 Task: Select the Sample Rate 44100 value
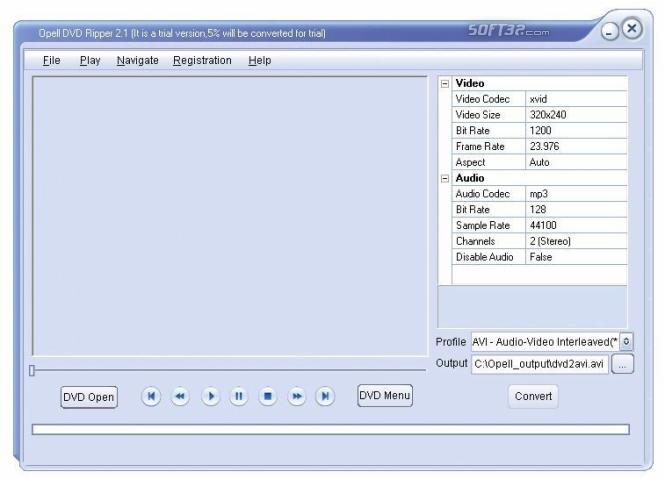tap(576, 225)
